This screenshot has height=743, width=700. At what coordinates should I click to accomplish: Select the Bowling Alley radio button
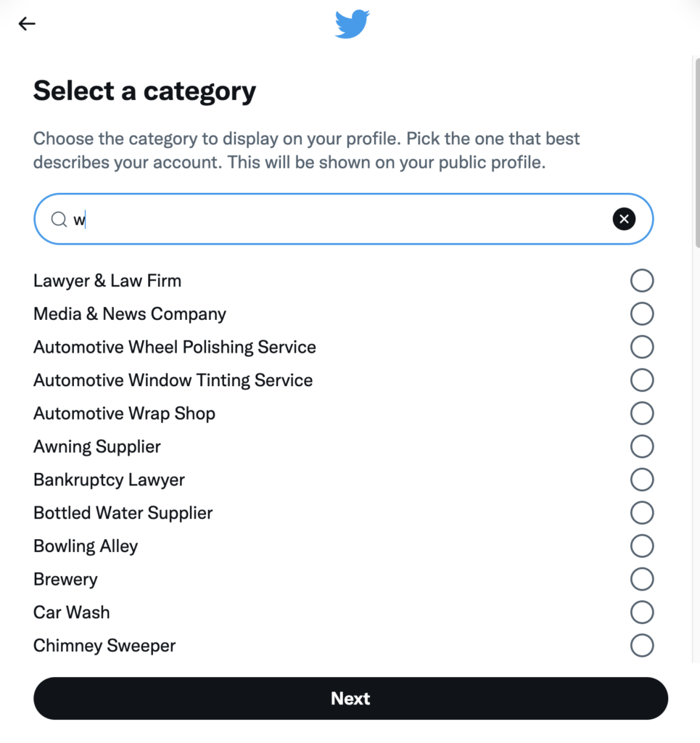pyautogui.click(x=642, y=546)
